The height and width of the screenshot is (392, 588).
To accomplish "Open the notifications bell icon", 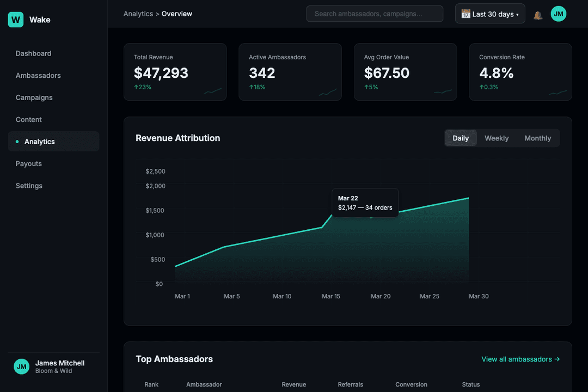I will 538,14.
